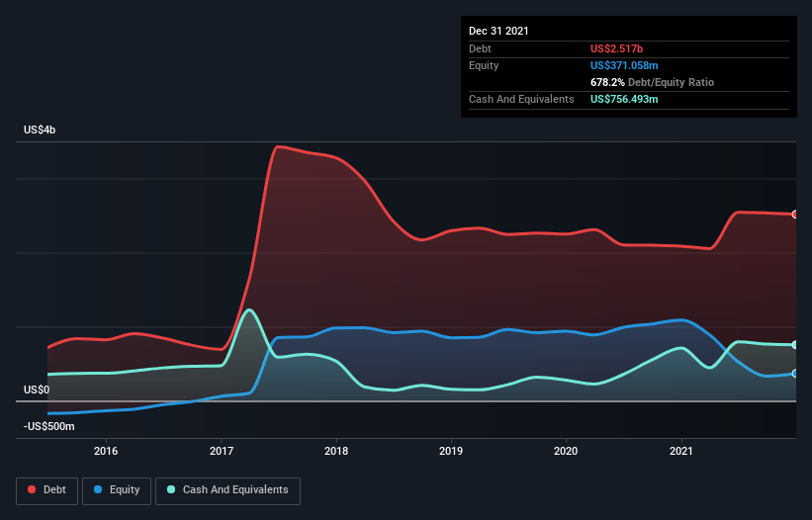
Task: Click the -US$500m y-axis label
Action: tap(49, 426)
